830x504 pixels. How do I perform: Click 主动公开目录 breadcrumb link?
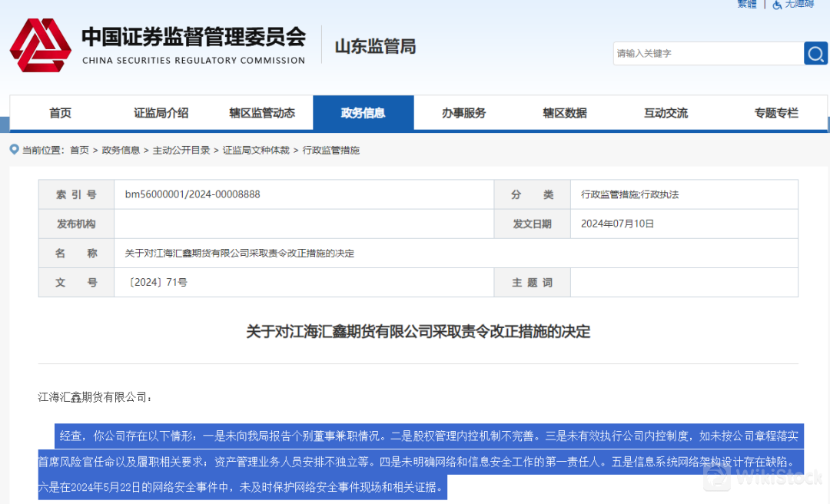[181, 151]
